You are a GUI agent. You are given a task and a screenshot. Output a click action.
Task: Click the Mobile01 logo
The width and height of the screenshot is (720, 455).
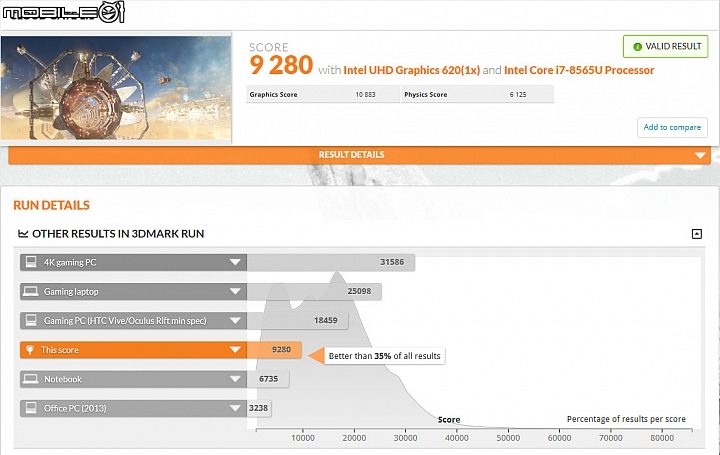[x=63, y=12]
